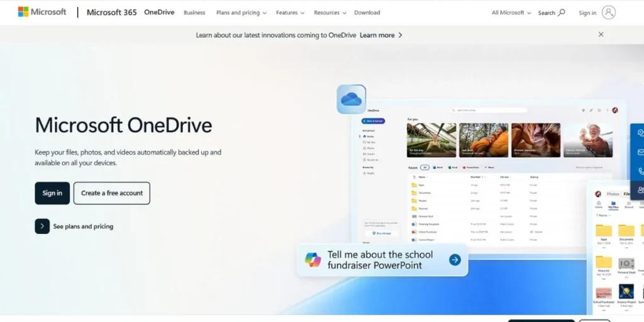644x322 pixels.
Task: Click the dark Sign in button
Action: pyautogui.click(x=52, y=193)
